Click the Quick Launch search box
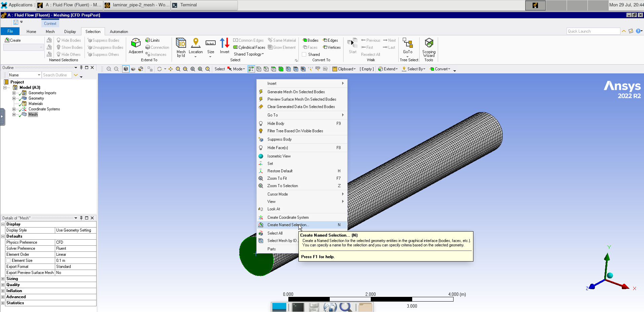The height and width of the screenshot is (312, 644). pyautogui.click(x=593, y=31)
